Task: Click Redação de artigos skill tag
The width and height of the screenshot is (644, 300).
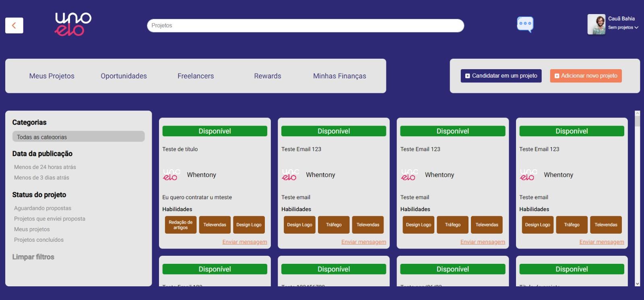Action: click(x=181, y=225)
